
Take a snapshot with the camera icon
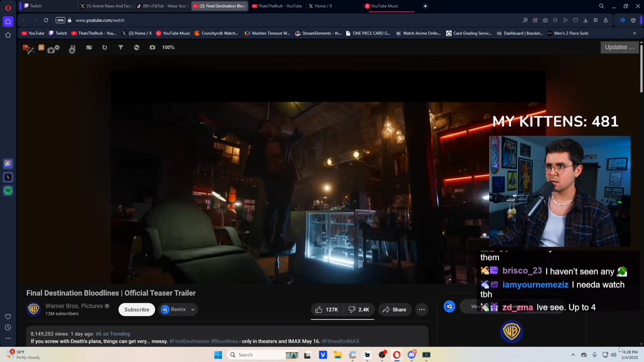[545, 20]
